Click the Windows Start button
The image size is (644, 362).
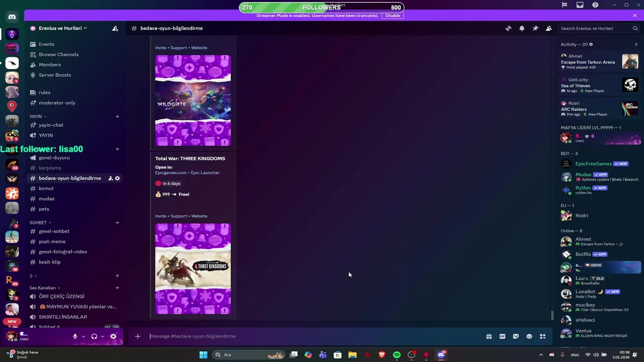(x=203, y=355)
